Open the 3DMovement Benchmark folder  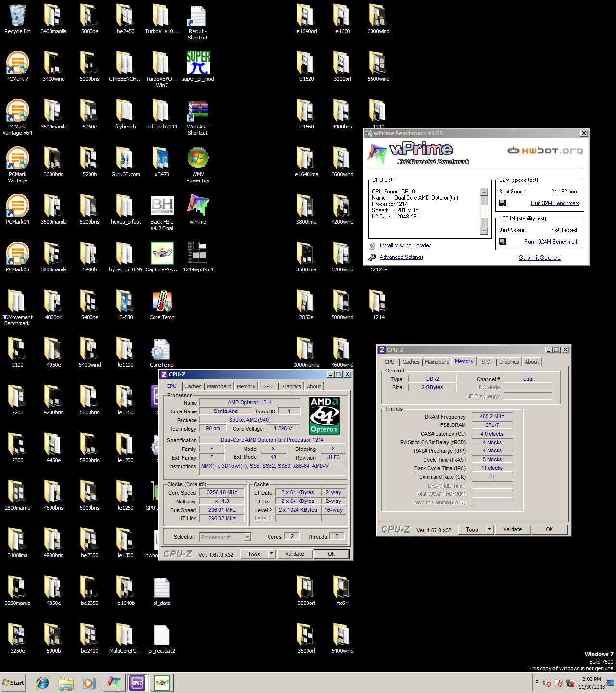[x=17, y=308]
